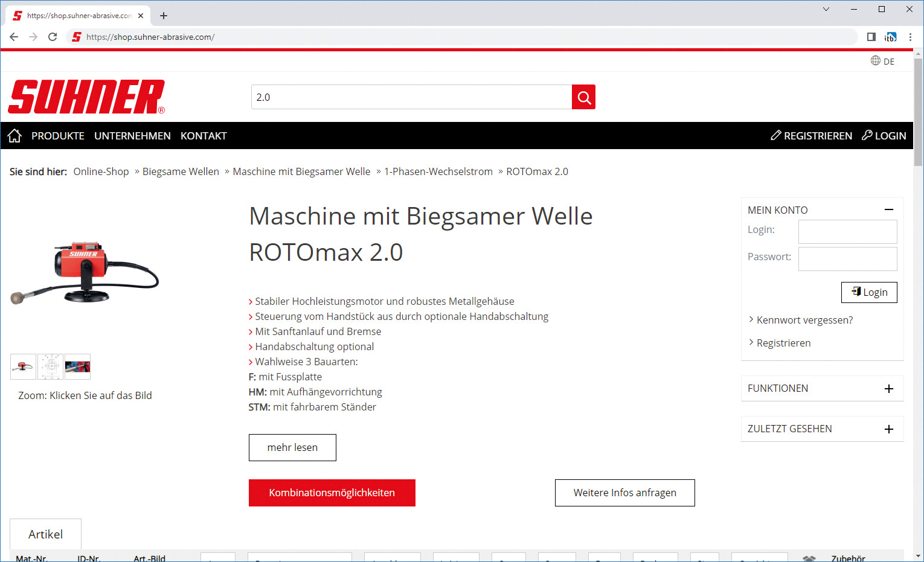Click the 'Mit Sanftanlauf und Bremse' line
This screenshot has width=924, height=562.
point(318,331)
